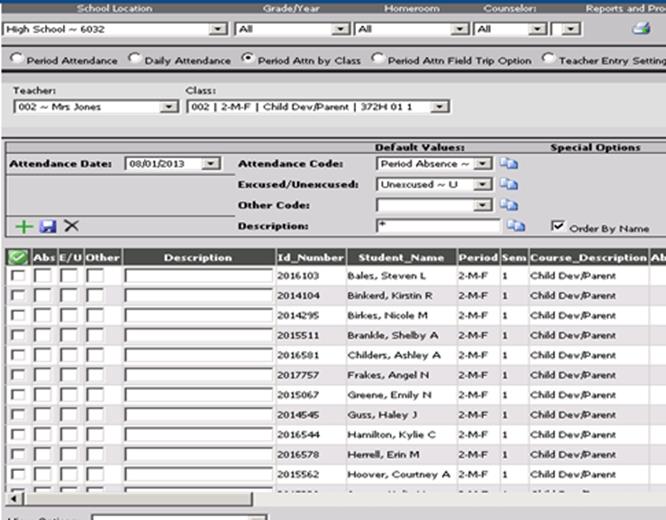Open the Counselor dropdown

tap(538, 29)
